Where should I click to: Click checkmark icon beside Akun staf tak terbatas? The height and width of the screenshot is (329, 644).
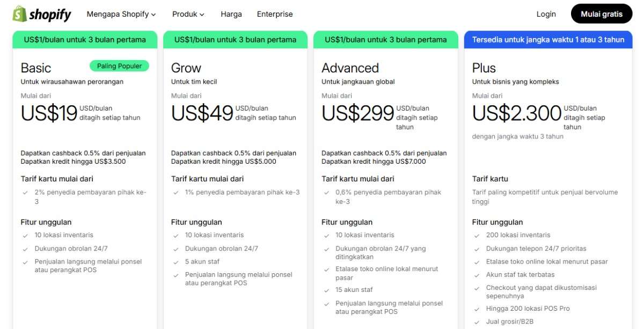pos(477,275)
